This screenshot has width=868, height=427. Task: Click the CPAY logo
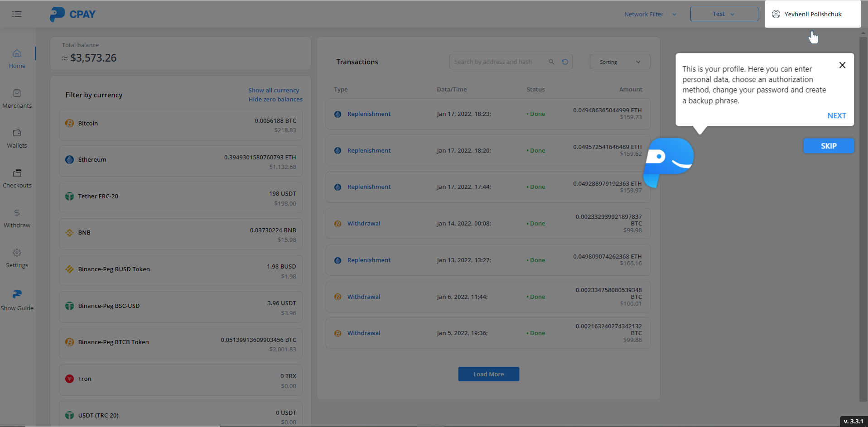pos(72,14)
